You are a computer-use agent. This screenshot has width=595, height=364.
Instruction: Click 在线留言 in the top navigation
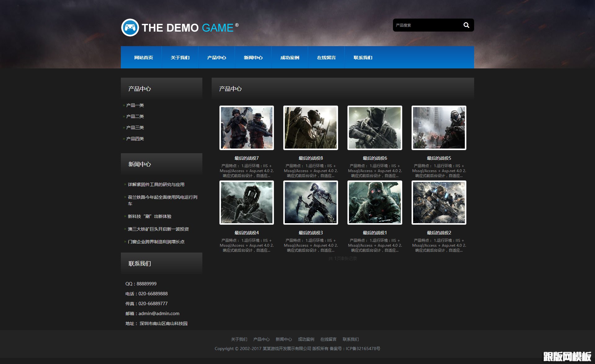coord(326,58)
